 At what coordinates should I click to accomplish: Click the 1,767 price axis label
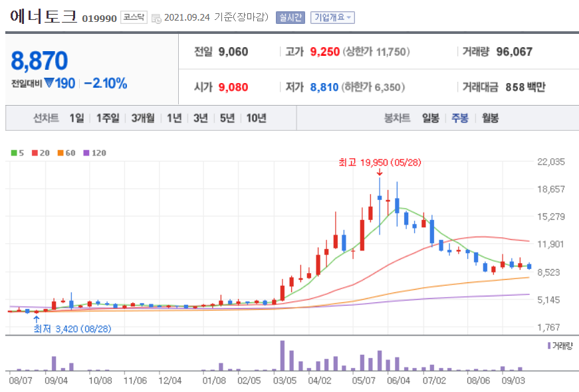[x=548, y=328]
